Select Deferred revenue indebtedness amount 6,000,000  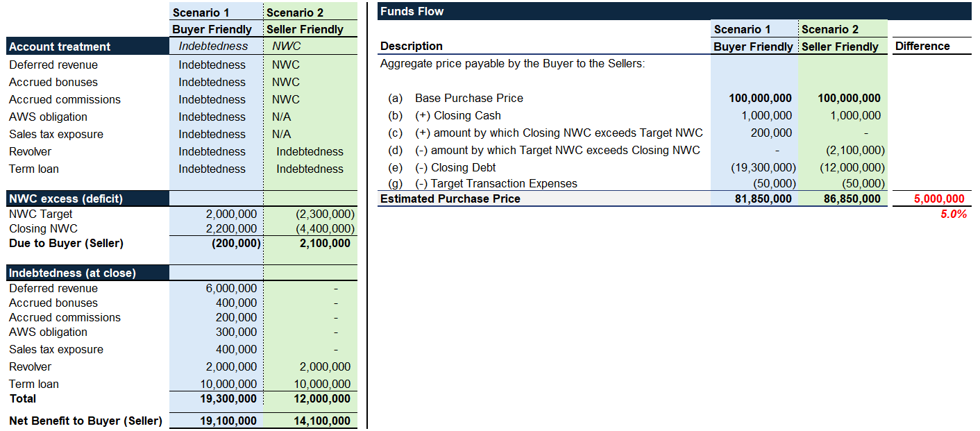231,288
